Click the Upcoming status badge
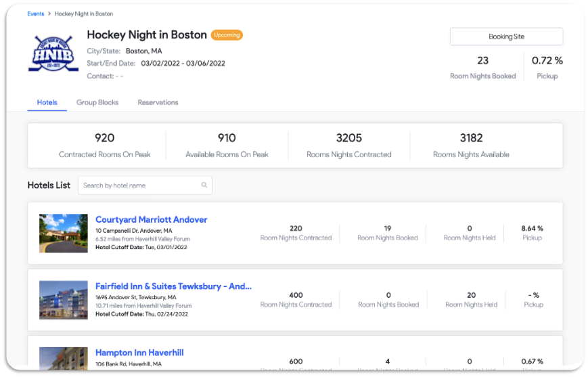 point(227,35)
